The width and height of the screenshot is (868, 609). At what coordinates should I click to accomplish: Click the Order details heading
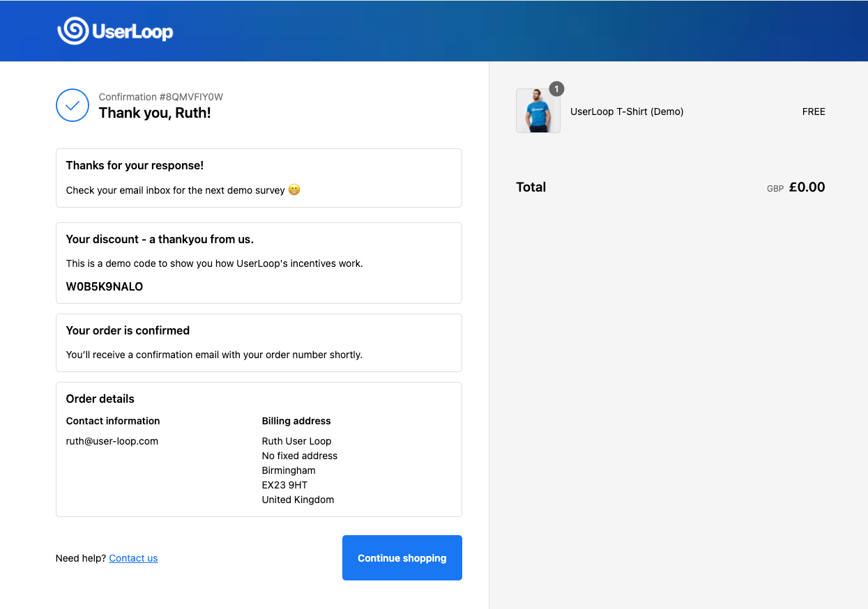[100, 399]
